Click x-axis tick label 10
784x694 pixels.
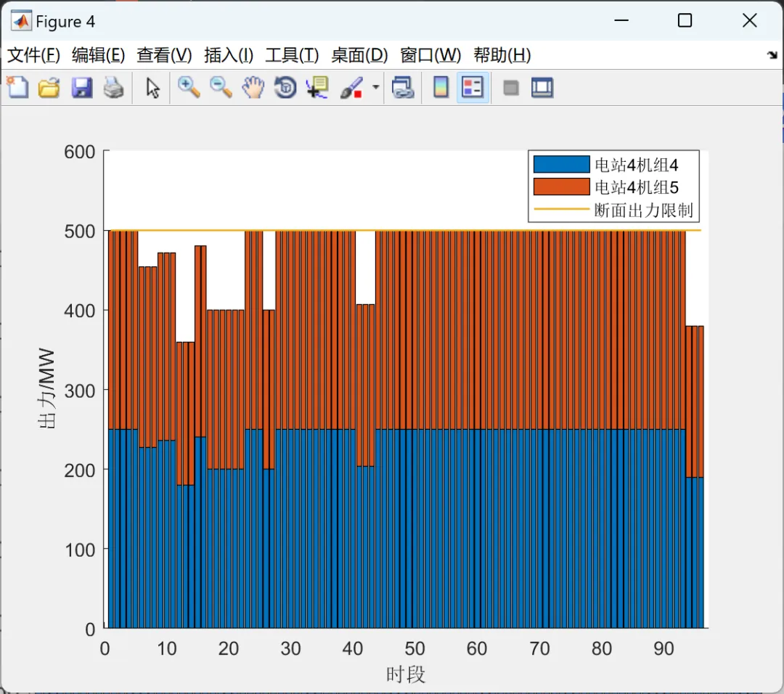[166, 648]
